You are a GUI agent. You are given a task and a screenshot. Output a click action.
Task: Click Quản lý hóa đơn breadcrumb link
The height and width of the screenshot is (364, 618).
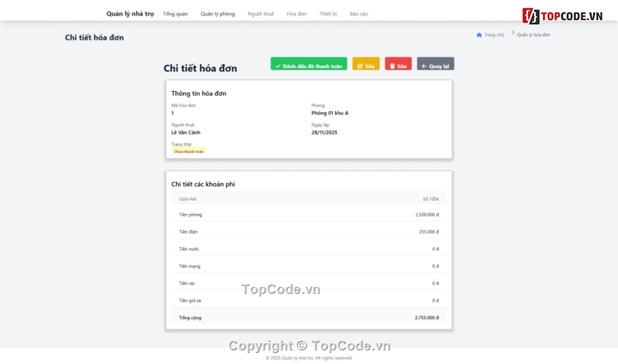coord(533,35)
